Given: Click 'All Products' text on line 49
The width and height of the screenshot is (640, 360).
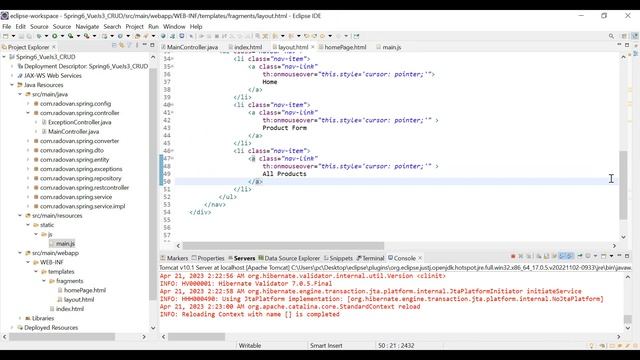Looking at the screenshot, I should pos(284,174).
